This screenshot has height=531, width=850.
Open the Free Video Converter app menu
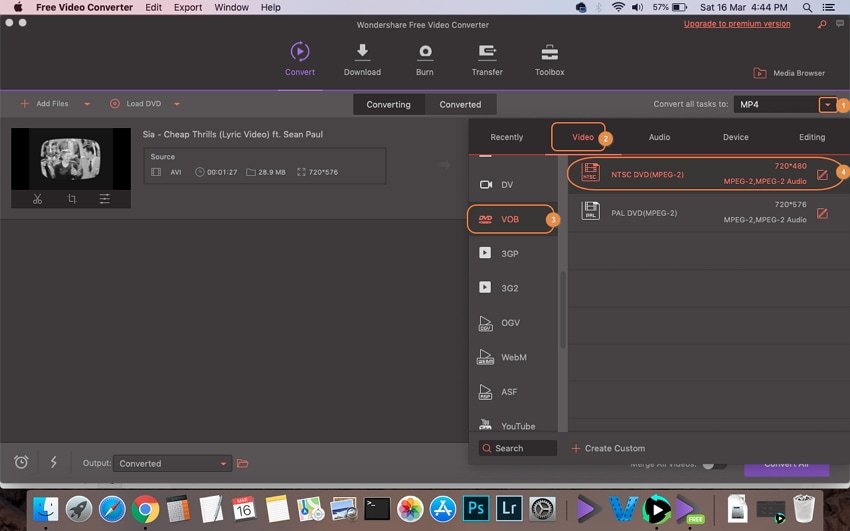tap(84, 7)
